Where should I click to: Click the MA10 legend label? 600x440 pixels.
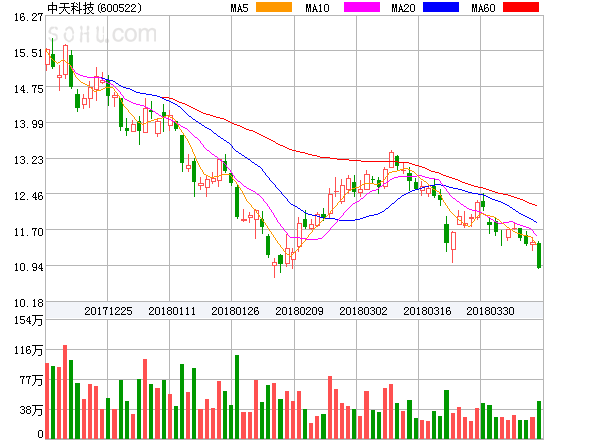pyautogui.click(x=317, y=8)
